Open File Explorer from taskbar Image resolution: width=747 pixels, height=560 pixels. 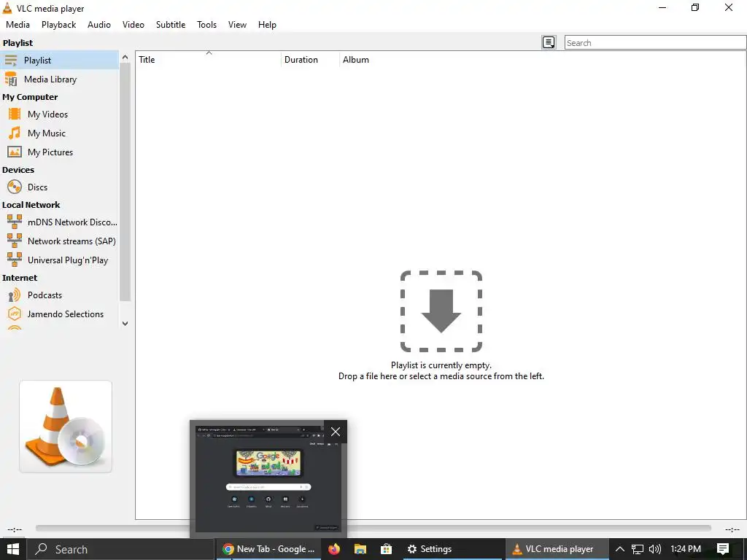[360, 549]
